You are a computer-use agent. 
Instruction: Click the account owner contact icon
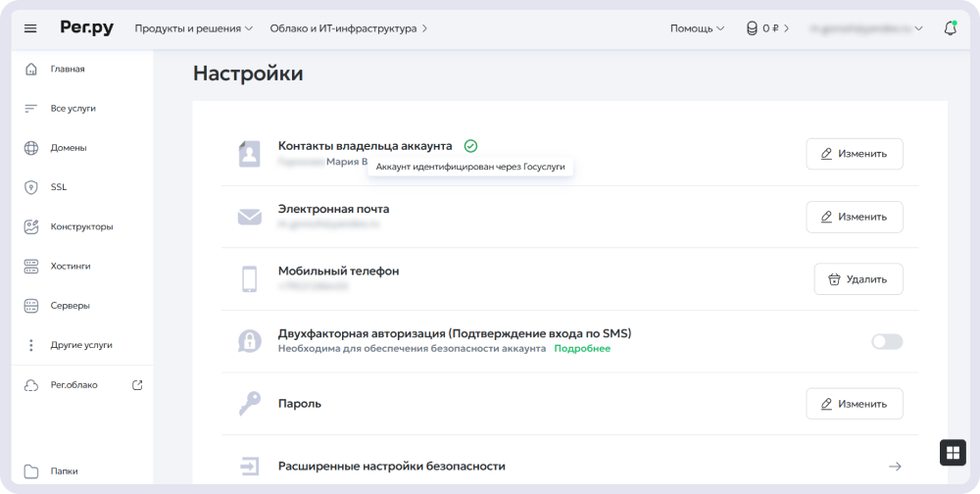tap(249, 154)
